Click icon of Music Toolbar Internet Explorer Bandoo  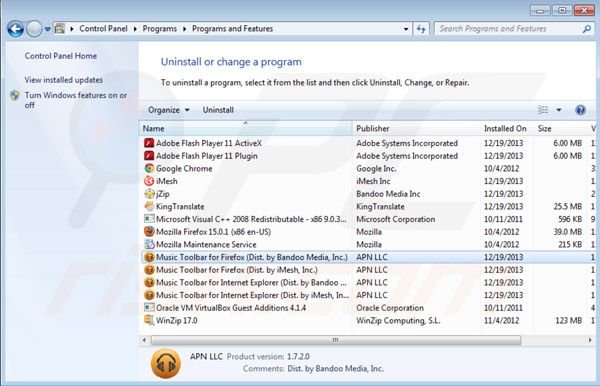pos(149,282)
